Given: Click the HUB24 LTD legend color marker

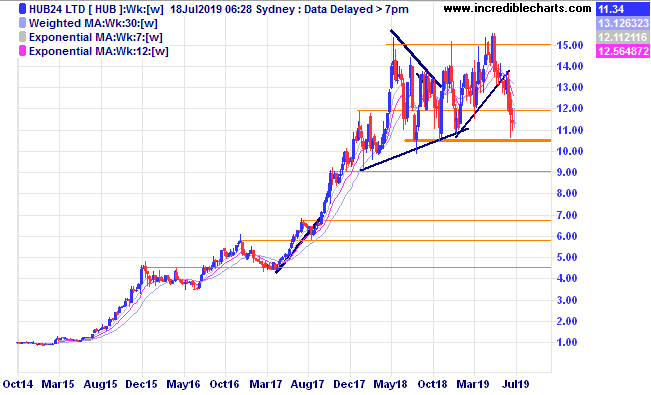Looking at the screenshot, I should (x=22, y=9).
